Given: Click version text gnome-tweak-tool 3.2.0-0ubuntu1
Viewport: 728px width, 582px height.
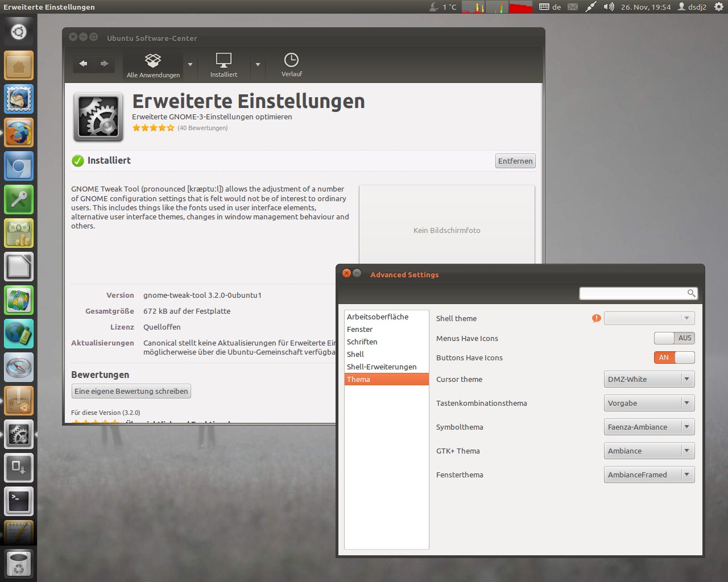Looking at the screenshot, I should 202,295.
